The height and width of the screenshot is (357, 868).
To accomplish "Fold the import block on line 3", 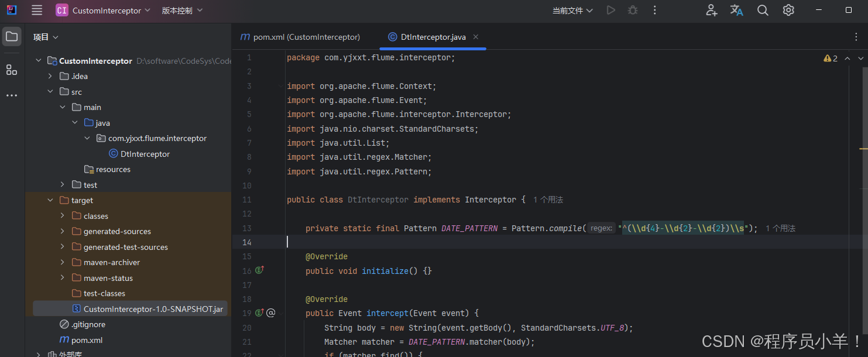I will (280, 86).
